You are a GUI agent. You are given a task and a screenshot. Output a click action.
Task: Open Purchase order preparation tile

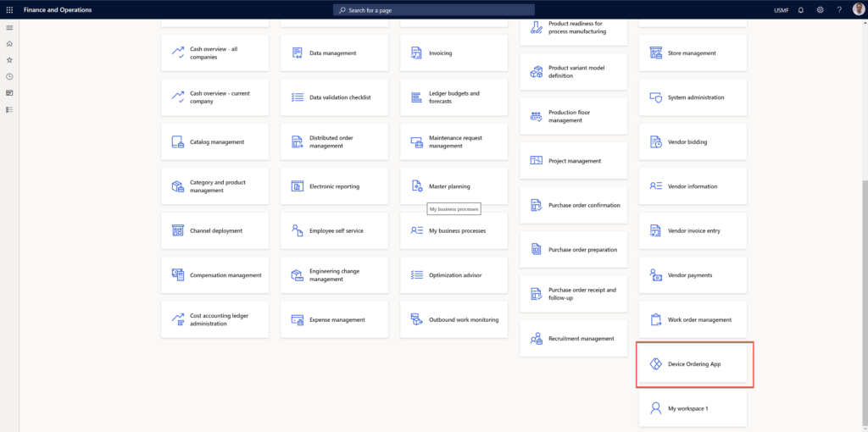(x=573, y=250)
